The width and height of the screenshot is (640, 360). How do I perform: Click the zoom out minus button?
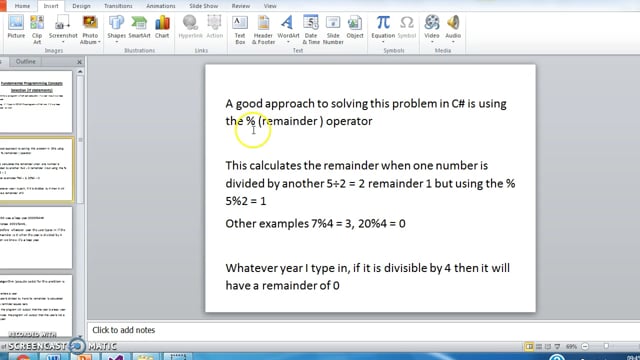(x=585, y=347)
